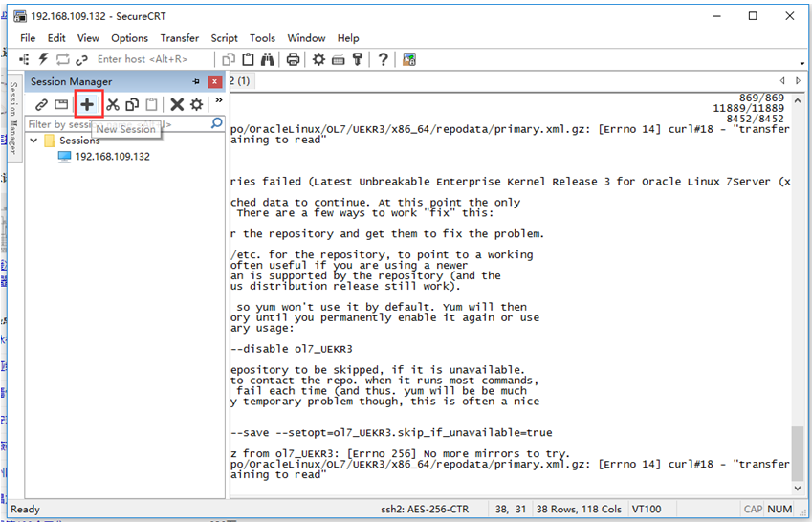Click the Help question mark icon
Viewport: 812px width, 522px height.
point(384,59)
